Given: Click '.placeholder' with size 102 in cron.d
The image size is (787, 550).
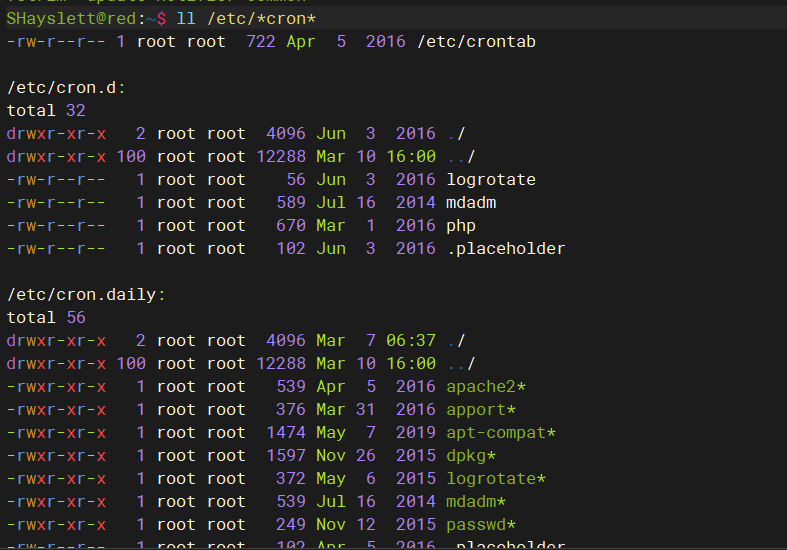Looking at the screenshot, I should (x=506, y=249).
